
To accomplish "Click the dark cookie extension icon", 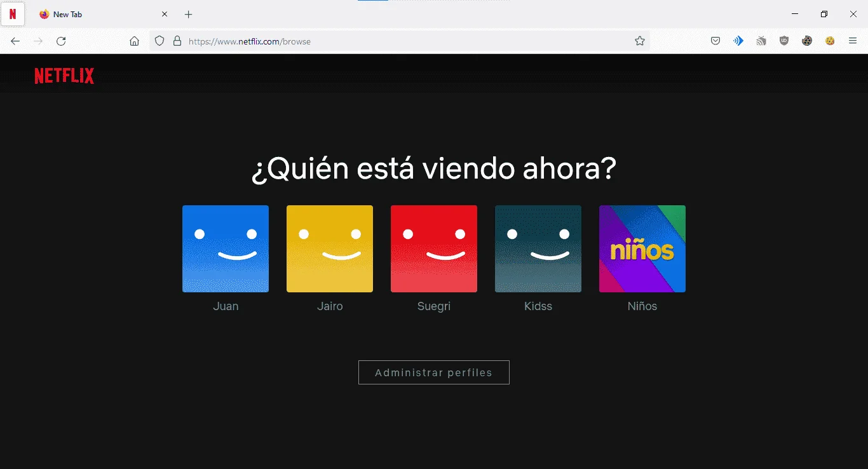I will (x=807, y=41).
